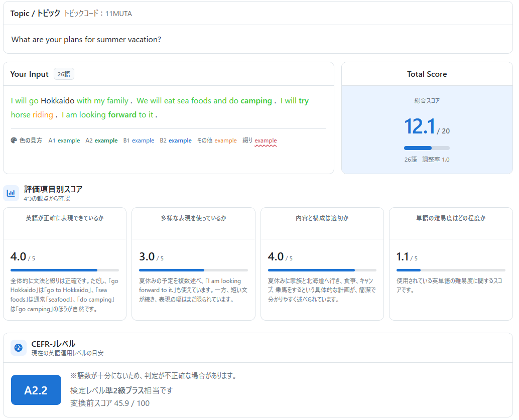Screen dimensions: 519x420
Task: Click the 多様な表現を使っているか card header
Action: coord(193,218)
